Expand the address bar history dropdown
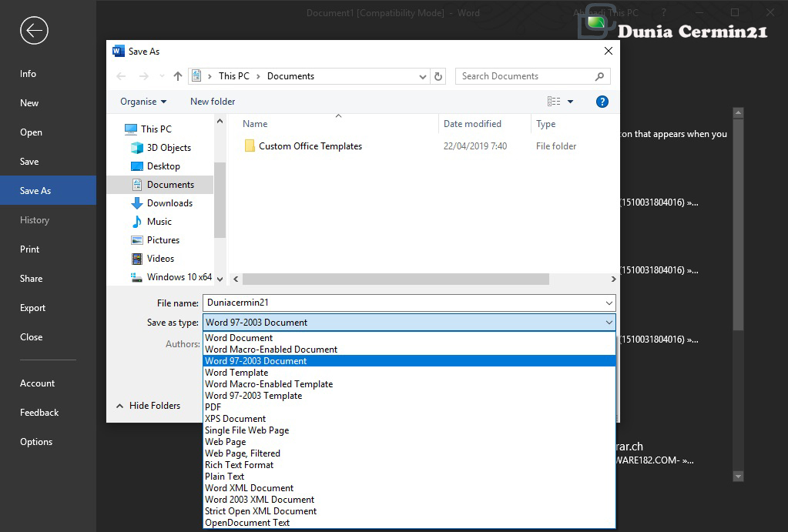The width and height of the screenshot is (788, 532). click(423, 77)
